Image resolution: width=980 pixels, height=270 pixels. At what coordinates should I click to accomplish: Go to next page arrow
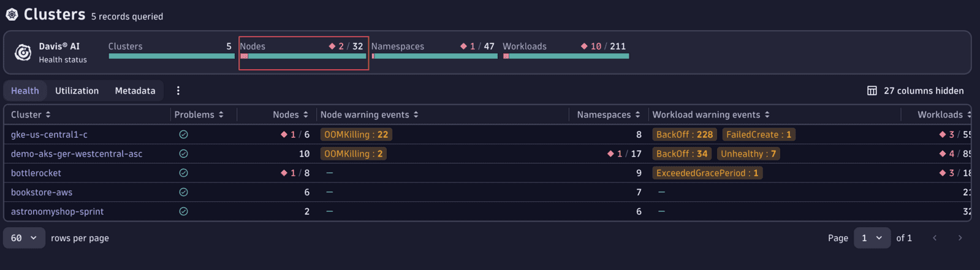[960, 238]
